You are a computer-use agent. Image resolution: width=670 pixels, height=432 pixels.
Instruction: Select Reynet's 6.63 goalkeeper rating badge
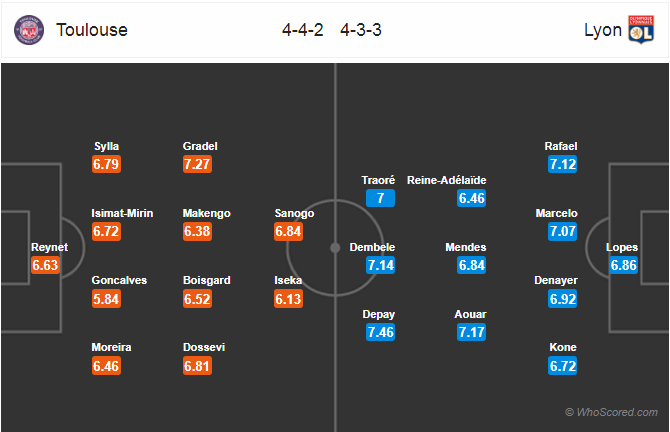45,265
